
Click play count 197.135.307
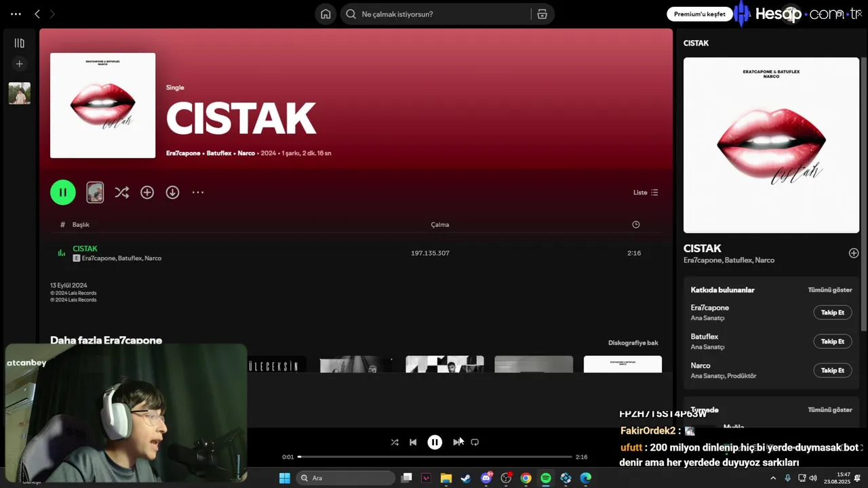[x=430, y=253]
